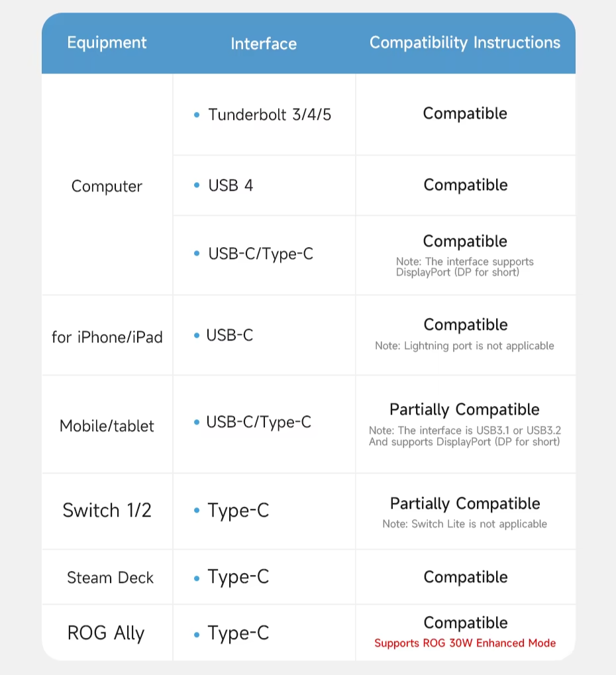616x675 pixels.
Task: Click the "Steam Deck" equipment label
Action: 110,578
